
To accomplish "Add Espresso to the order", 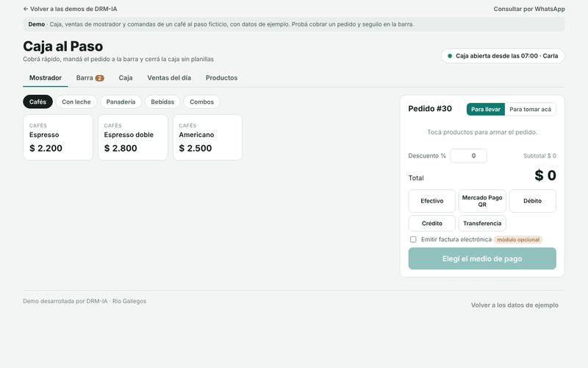I will click(58, 138).
